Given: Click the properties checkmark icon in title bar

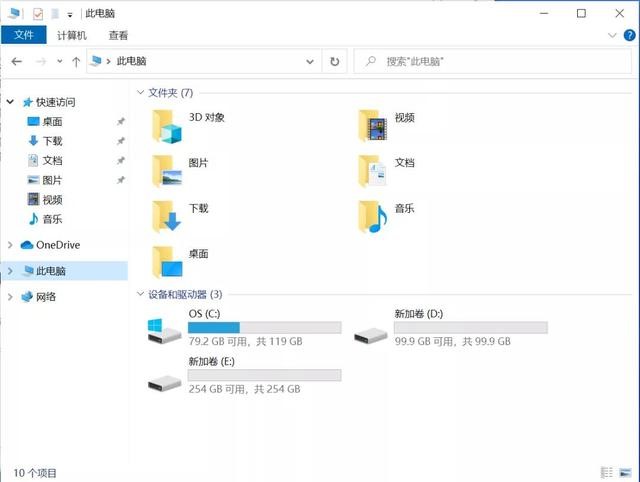Looking at the screenshot, I should (38, 14).
